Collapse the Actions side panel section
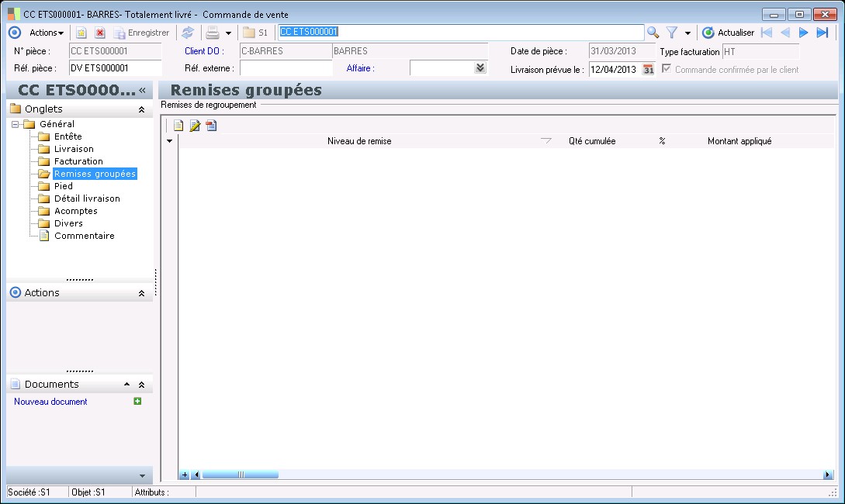 [x=141, y=293]
